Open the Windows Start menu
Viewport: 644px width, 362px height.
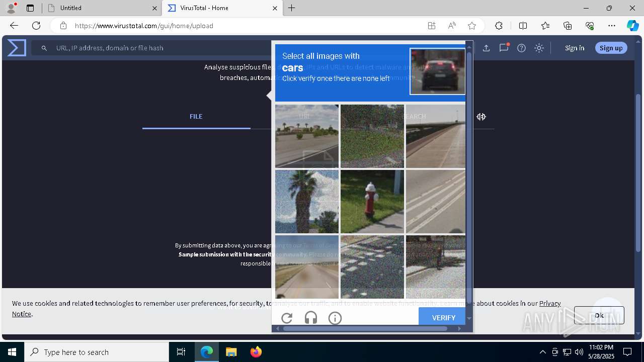point(12,352)
